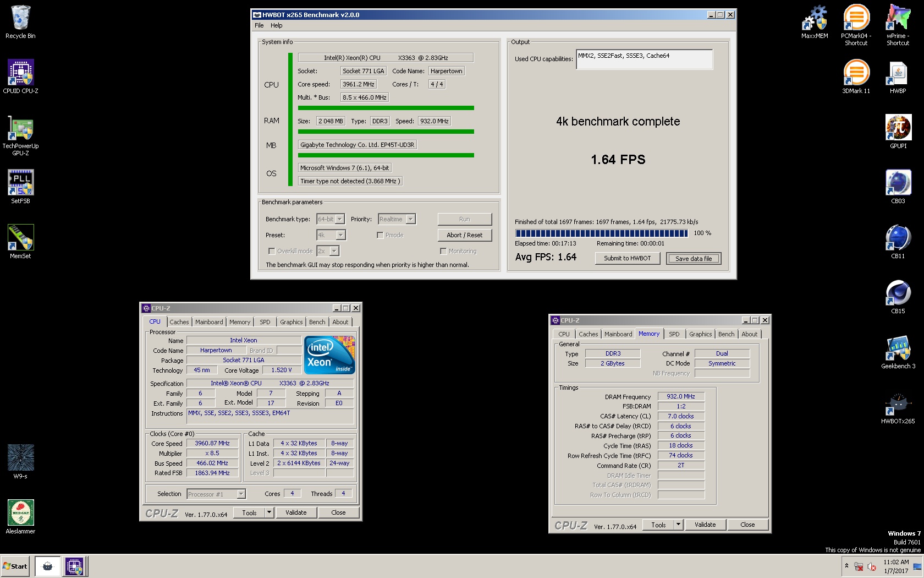Open TechPowerUp GPU-Z shortcut
Viewport: 924px width, 578px height.
pyautogui.click(x=20, y=135)
